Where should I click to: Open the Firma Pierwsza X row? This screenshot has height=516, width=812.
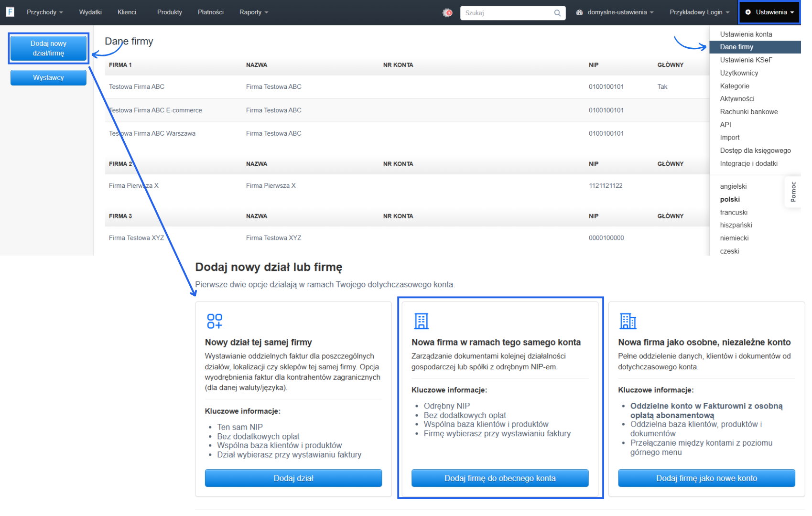[407, 186]
